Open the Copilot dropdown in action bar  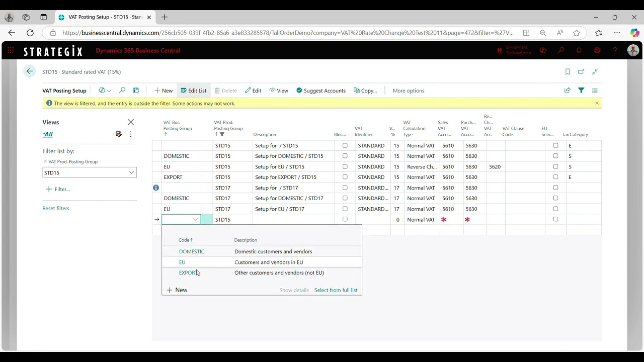(105, 90)
